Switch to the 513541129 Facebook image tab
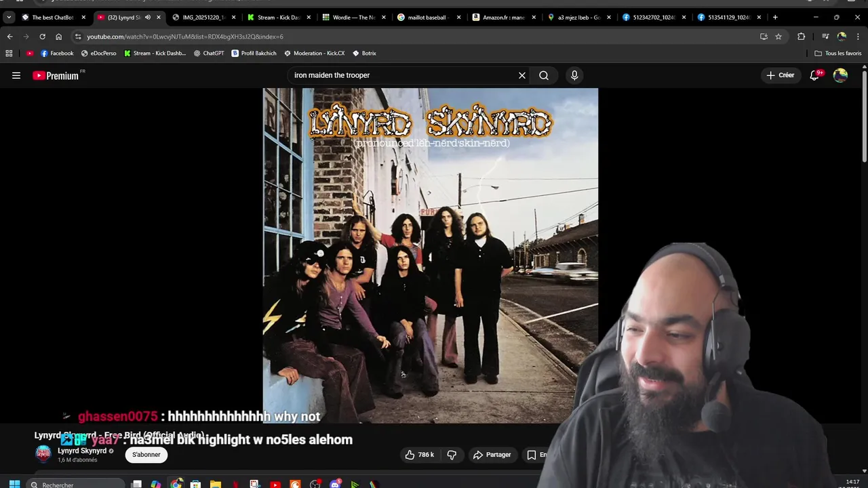 click(x=728, y=17)
